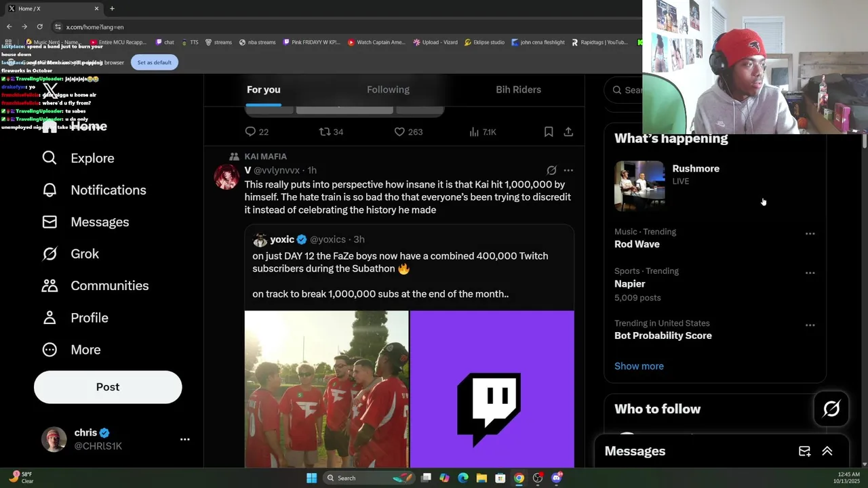The height and width of the screenshot is (488, 868).
Task: Open Bot Probability Score trend
Action: [x=663, y=335]
